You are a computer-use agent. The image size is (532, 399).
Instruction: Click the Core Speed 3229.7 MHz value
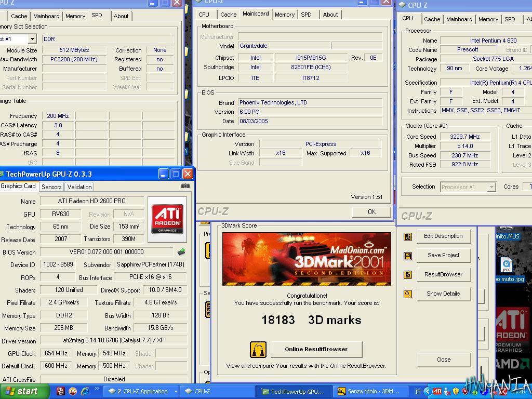tap(465, 137)
